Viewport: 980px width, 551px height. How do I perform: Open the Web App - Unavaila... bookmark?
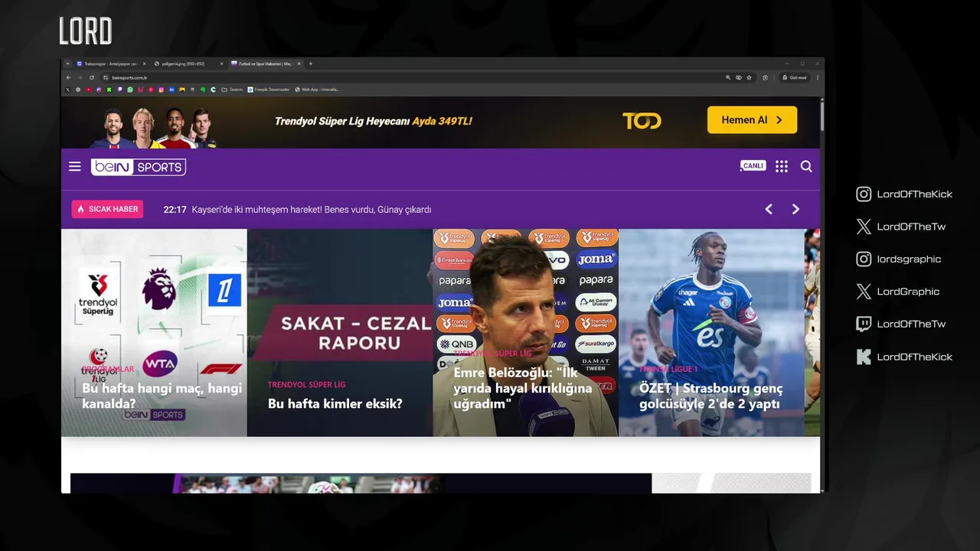point(317,90)
